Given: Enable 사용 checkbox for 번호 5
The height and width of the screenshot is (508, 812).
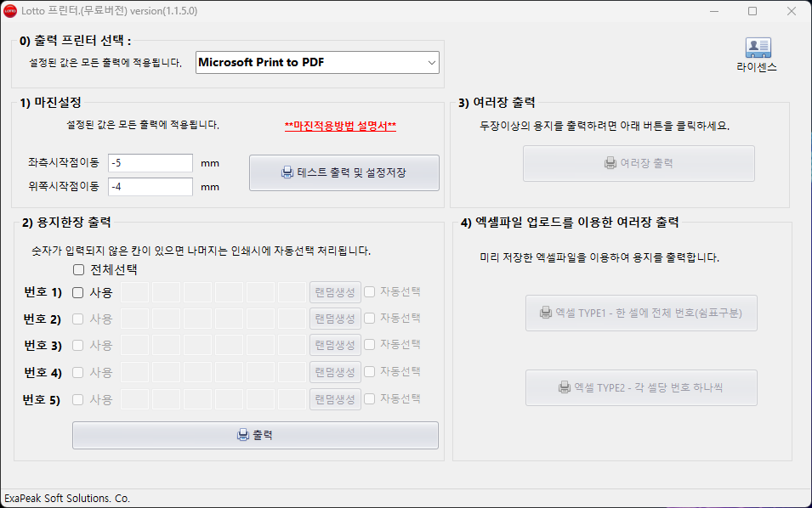Looking at the screenshot, I should [x=78, y=399].
